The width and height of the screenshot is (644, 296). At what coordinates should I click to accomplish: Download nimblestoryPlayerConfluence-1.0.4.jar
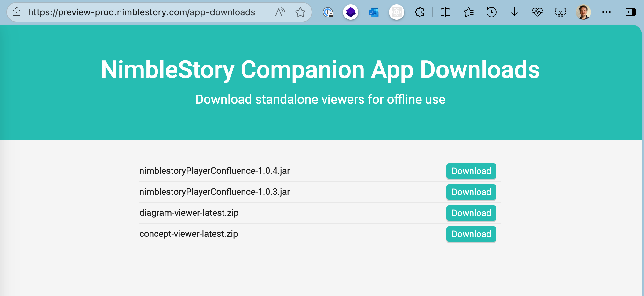tap(471, 171)
